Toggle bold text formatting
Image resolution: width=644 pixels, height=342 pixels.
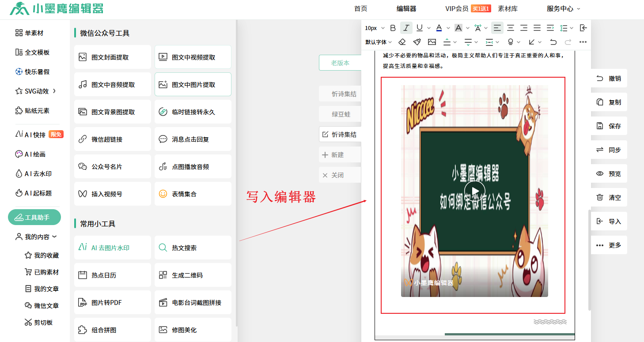[x=393, y=28]
